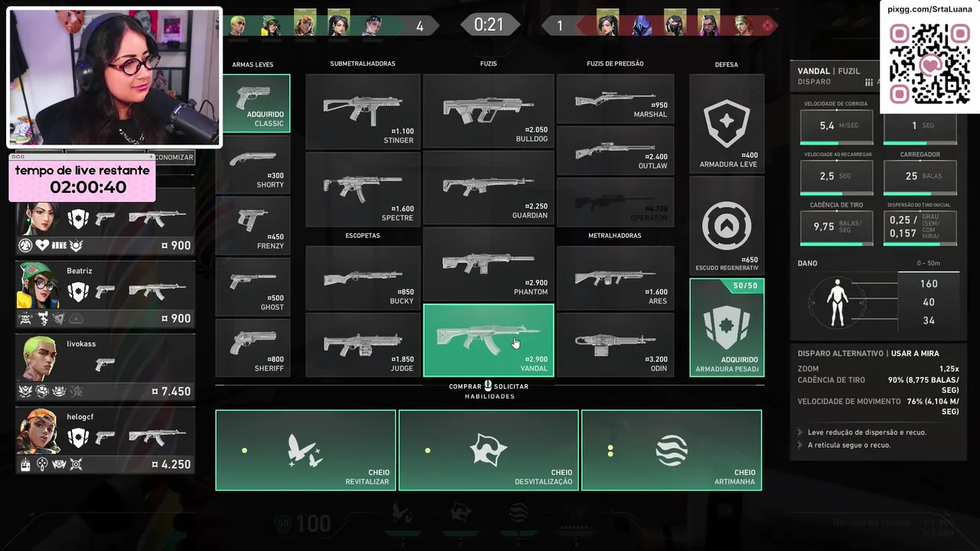Click helogcf's heavy armor icon
980x551 pixels.
(x=78, y=438)
